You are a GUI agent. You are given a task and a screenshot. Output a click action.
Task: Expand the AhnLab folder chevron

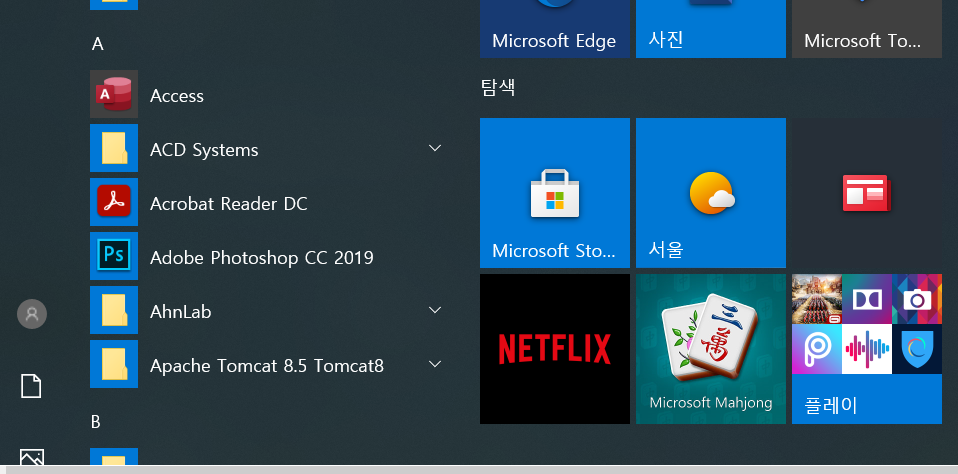(435, 310)
